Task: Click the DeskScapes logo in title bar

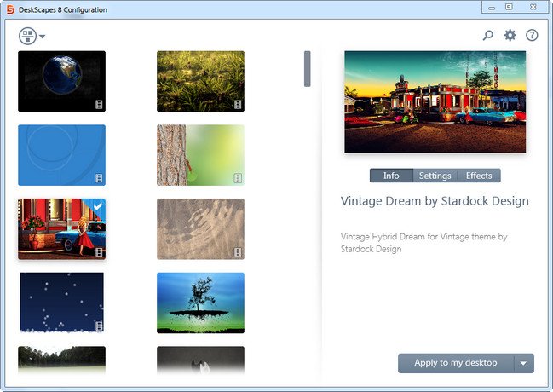Action: (10, 9)
